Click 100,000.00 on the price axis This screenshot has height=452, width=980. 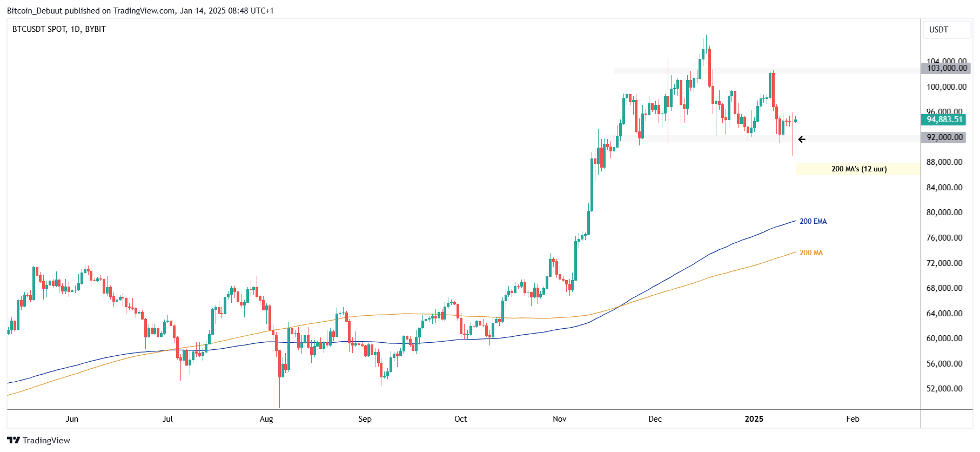coord(947,87)
